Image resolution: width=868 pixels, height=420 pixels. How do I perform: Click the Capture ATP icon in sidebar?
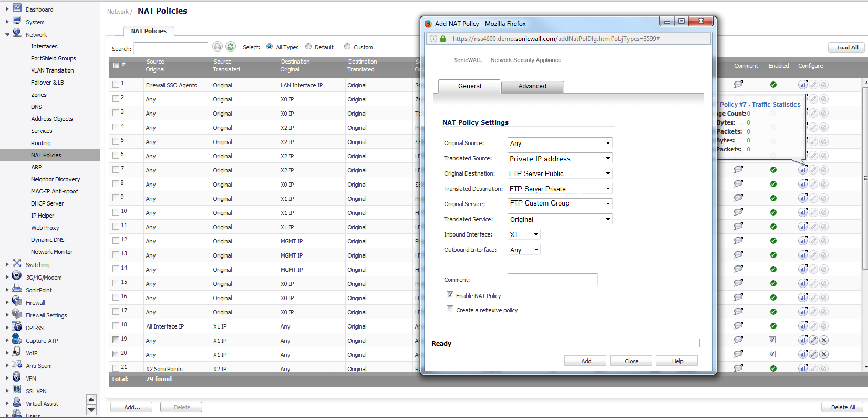17,339
